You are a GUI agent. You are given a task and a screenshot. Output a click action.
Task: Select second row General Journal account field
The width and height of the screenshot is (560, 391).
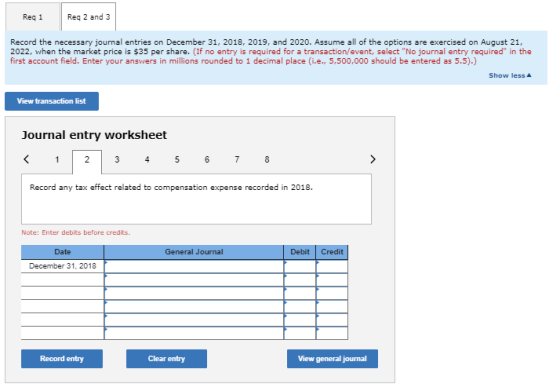(194, 280)
